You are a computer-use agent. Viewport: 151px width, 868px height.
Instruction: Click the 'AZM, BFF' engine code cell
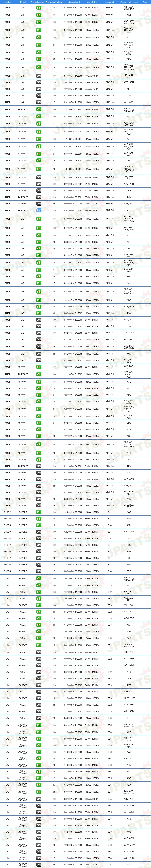pos(129,618)
